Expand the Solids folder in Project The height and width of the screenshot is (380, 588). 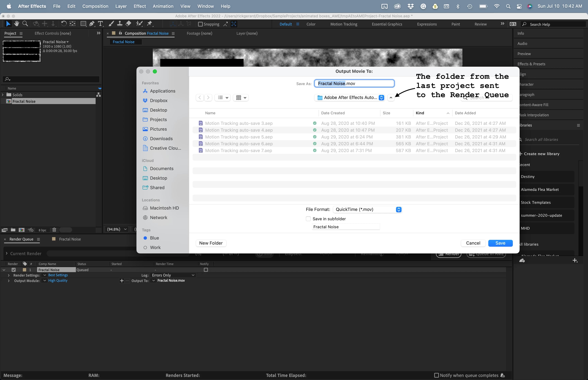point(3,95)
